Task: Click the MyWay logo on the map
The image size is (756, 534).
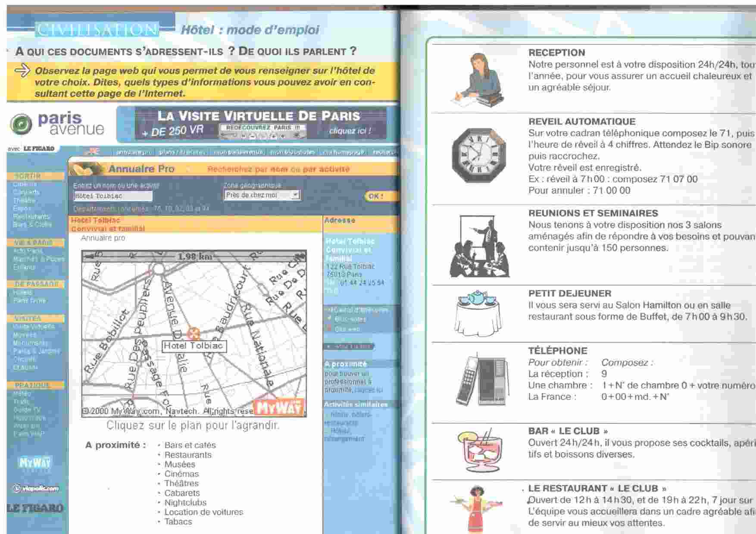Action: [279, 407]
